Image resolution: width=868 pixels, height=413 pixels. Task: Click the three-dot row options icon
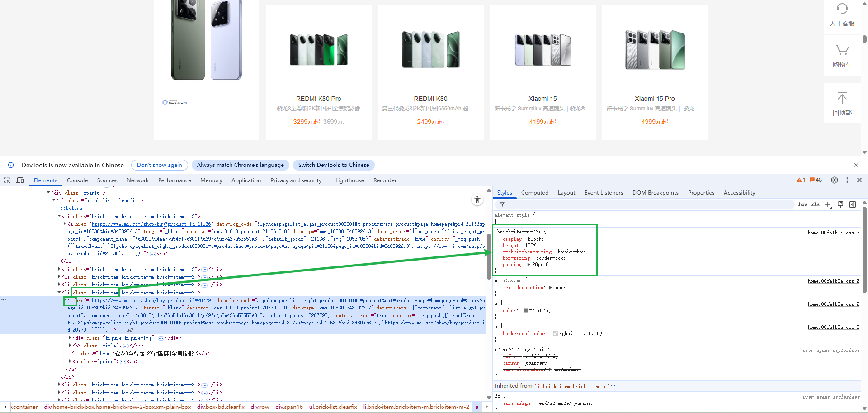point(4,300)
